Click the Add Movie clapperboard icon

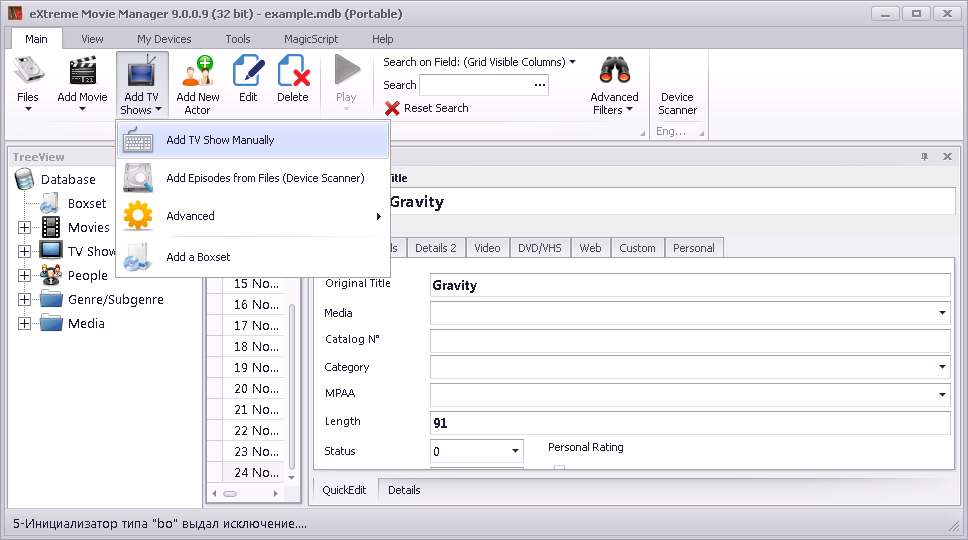82,70
